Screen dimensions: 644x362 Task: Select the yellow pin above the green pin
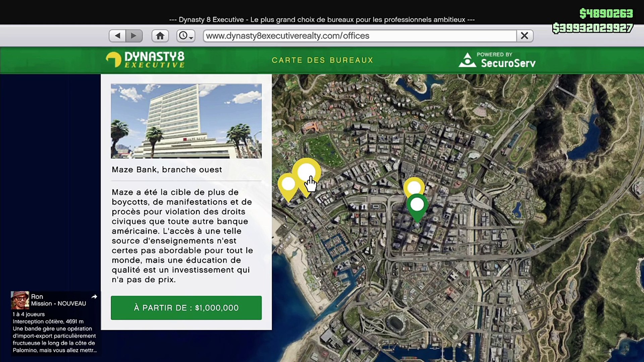pos(414,185)
